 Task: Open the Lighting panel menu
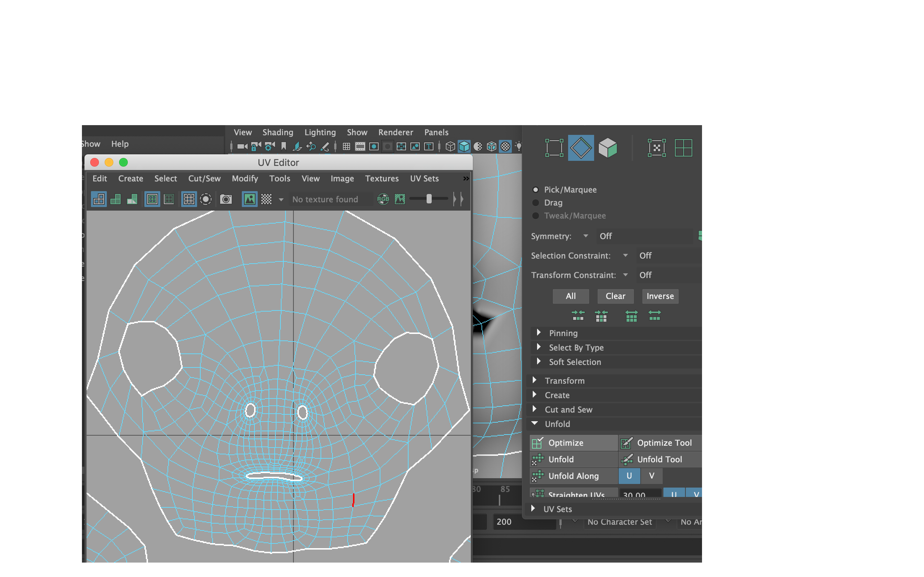320,132
